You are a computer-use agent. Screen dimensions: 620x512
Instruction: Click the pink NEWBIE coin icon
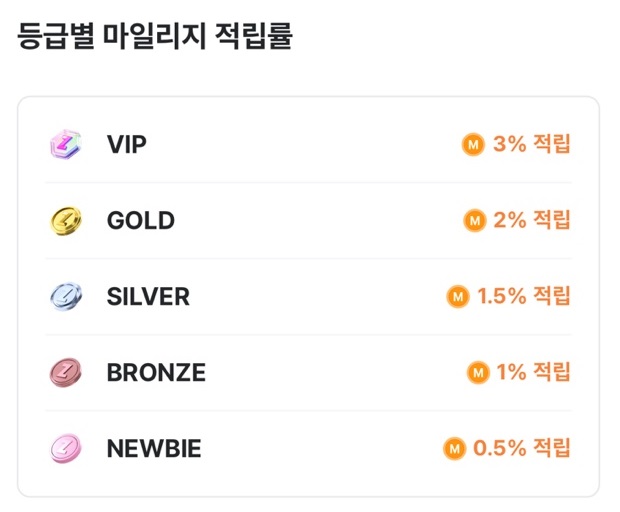pyautogui.click(x=66, y=448)
